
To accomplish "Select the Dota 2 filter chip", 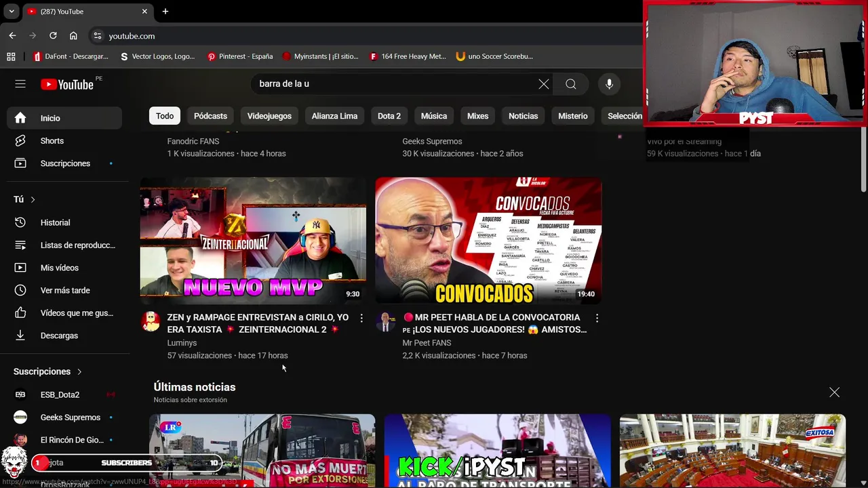I will 389,116.
